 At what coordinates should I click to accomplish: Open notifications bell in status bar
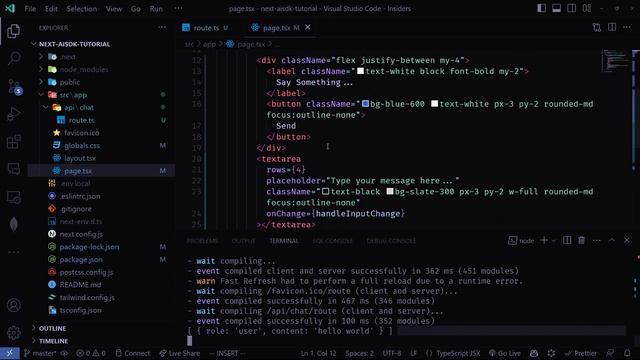pyautogui.click(x=627, y=353)
